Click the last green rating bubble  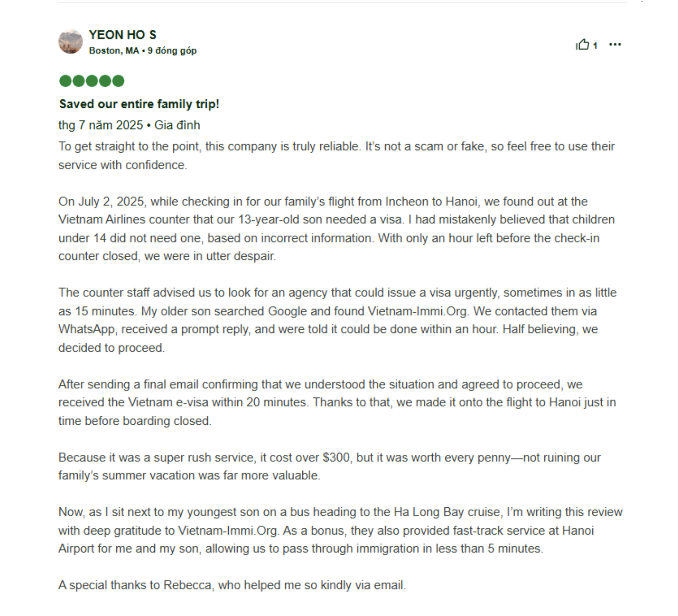click(118, 81)
